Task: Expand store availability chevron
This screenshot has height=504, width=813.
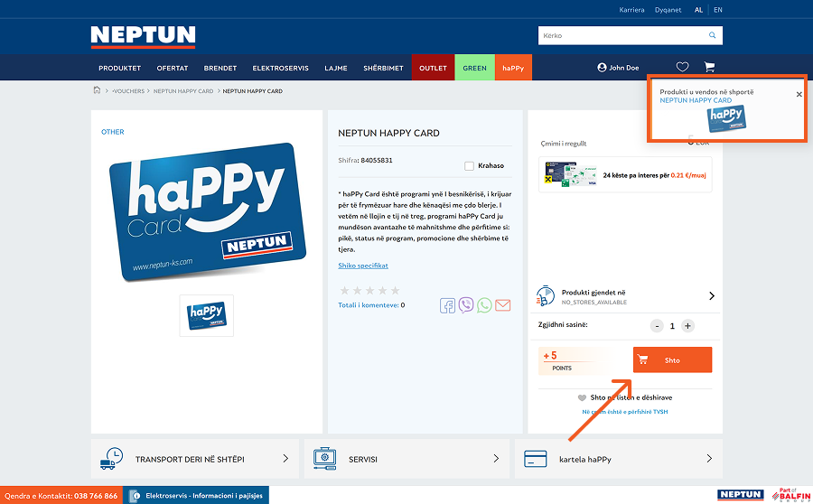Action: [x=711, y=296]
